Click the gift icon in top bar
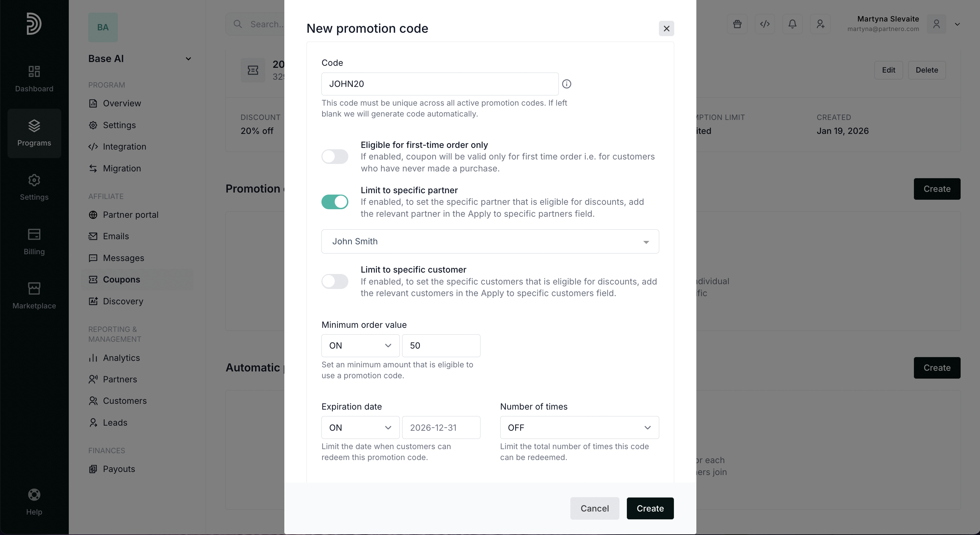 click(x=737, y=25)
